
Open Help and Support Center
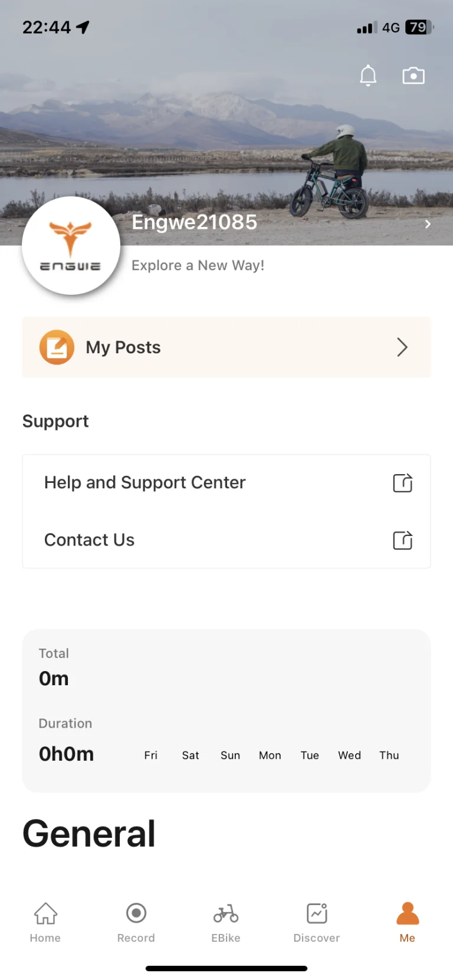pyautogui.click(x=145, y=482)
